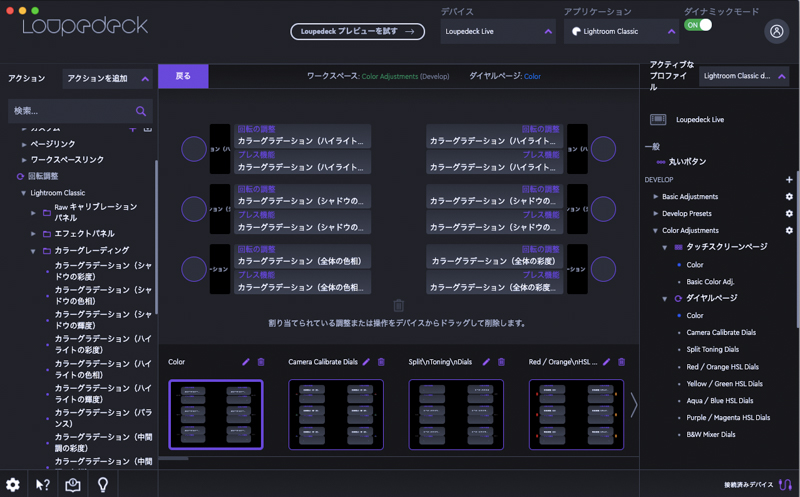Collapse カラーグレーディング folder

[33, 251]
